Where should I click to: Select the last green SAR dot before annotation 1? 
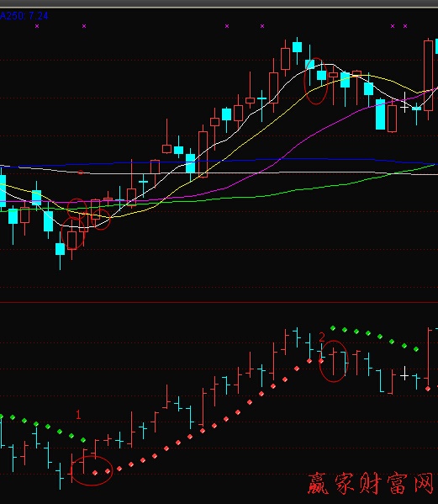click(83, 439)
